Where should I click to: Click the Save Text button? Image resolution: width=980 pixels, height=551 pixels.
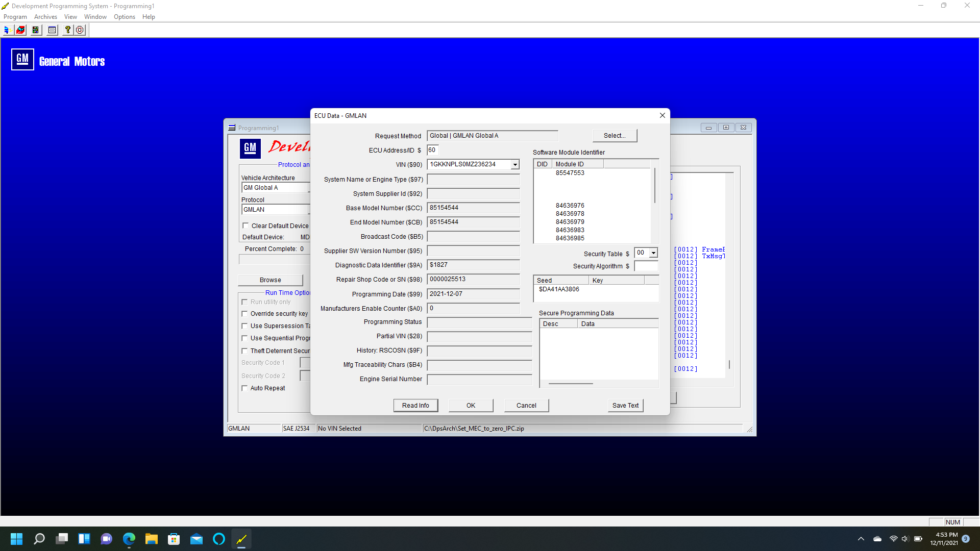click(x=625, y=405)
